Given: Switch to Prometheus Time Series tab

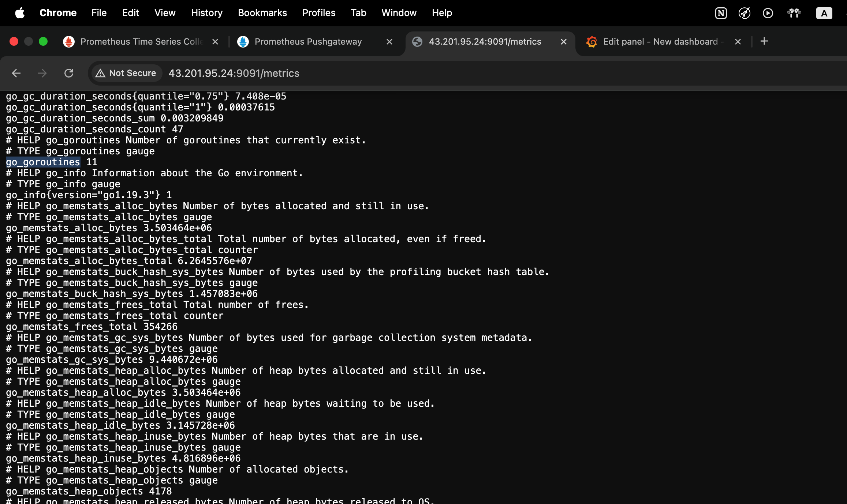Looking at the screenshot, I should pos(141,42).
